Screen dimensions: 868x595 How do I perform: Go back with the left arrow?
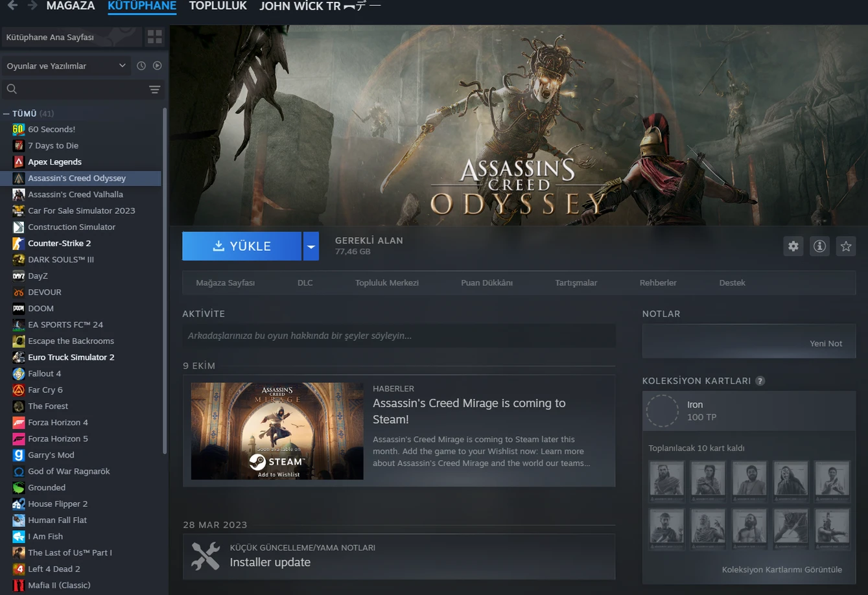pos(12,6)
